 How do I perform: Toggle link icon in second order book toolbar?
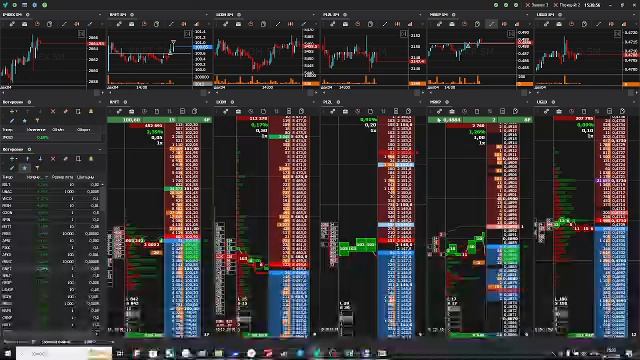(x=119, y=111)
